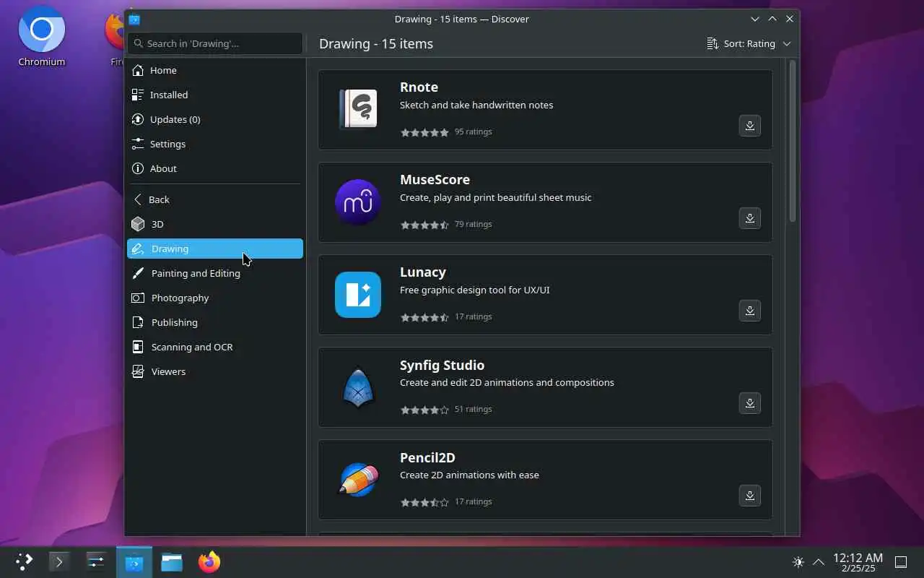The width and height of the screenshot is (924, 578).
Task: Select Painting and Editing category
Action: pyautogui.click(x=215, y=273)
